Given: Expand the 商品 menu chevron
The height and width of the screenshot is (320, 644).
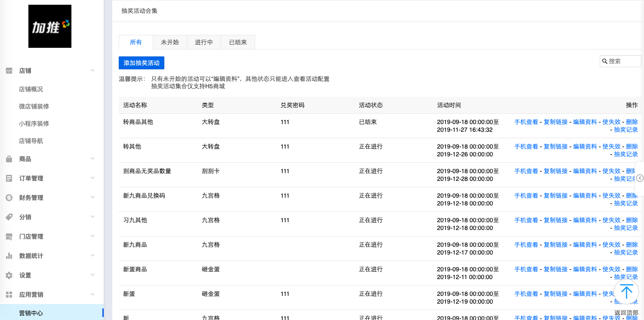Looking at the screenshot, I should (92, 159).
